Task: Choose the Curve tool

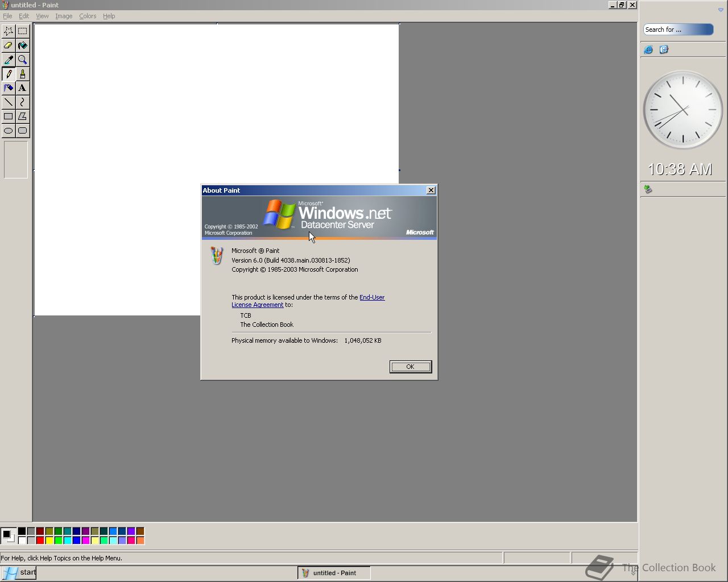Action: (22, 102)
